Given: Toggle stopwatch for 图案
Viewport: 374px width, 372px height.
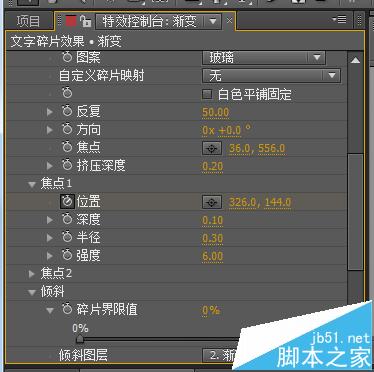Looking at the screenshot, I should coord(67,57).
